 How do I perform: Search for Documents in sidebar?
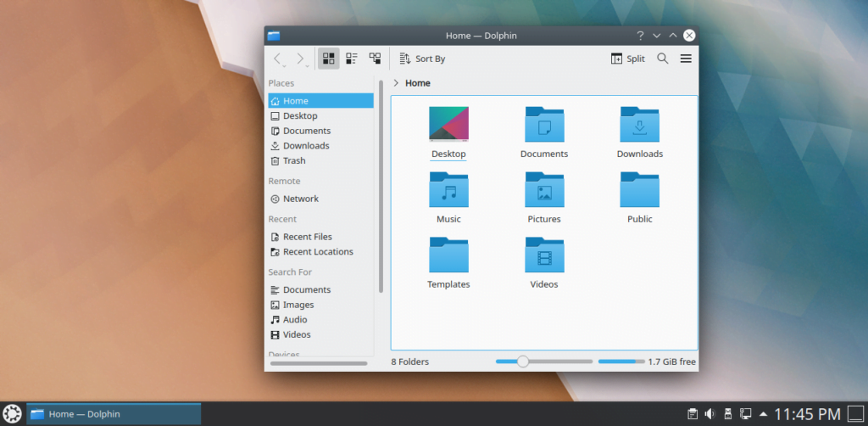coord(321,289)
